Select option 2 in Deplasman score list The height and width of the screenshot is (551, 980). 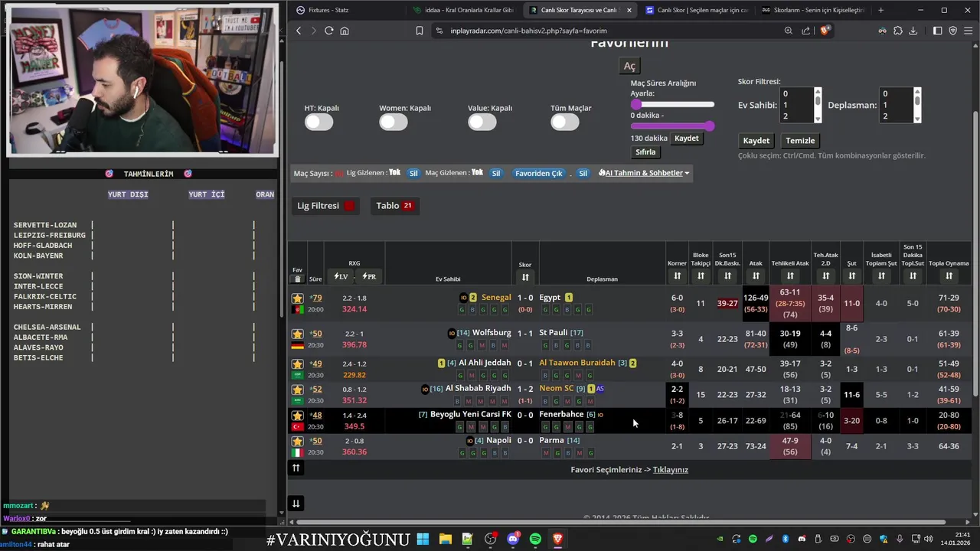(x=897, y=116)
